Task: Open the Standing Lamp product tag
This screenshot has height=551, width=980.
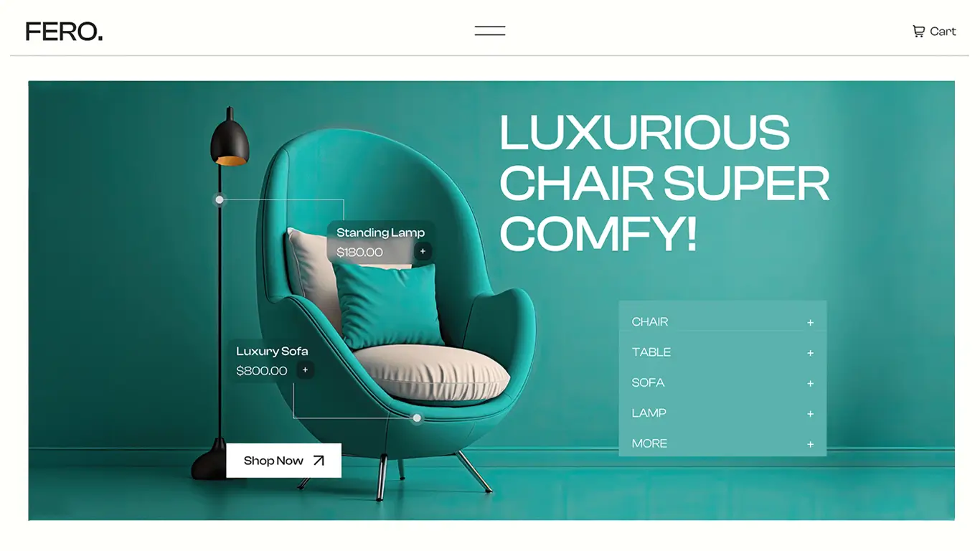Action: pyautogui.click(x=381, y=242)
